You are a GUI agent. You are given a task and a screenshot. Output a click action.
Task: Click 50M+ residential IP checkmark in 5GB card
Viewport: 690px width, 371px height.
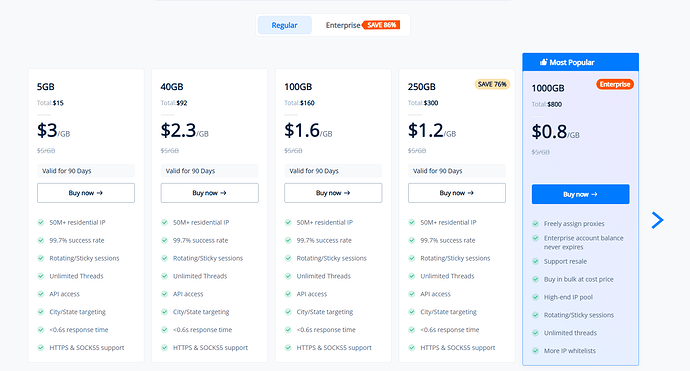pos(41,222)
